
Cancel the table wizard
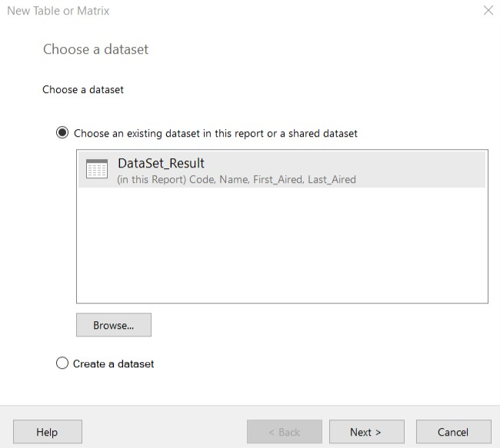coord(453,432)
